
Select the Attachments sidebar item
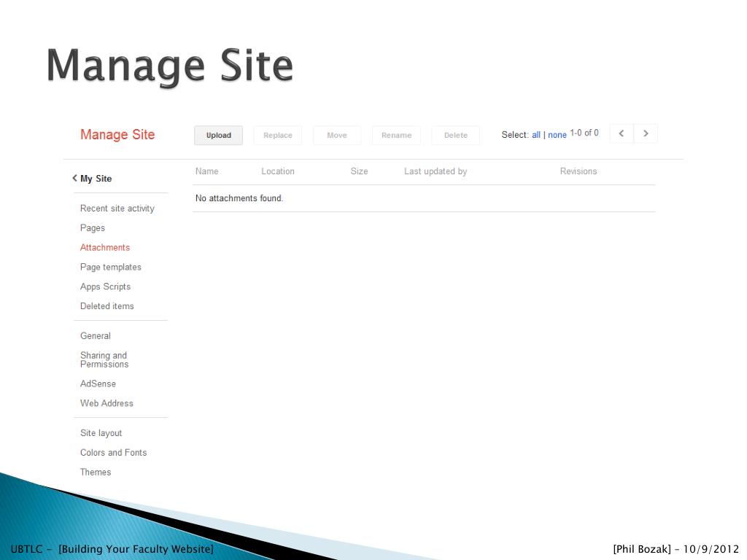tap(105, 248)
